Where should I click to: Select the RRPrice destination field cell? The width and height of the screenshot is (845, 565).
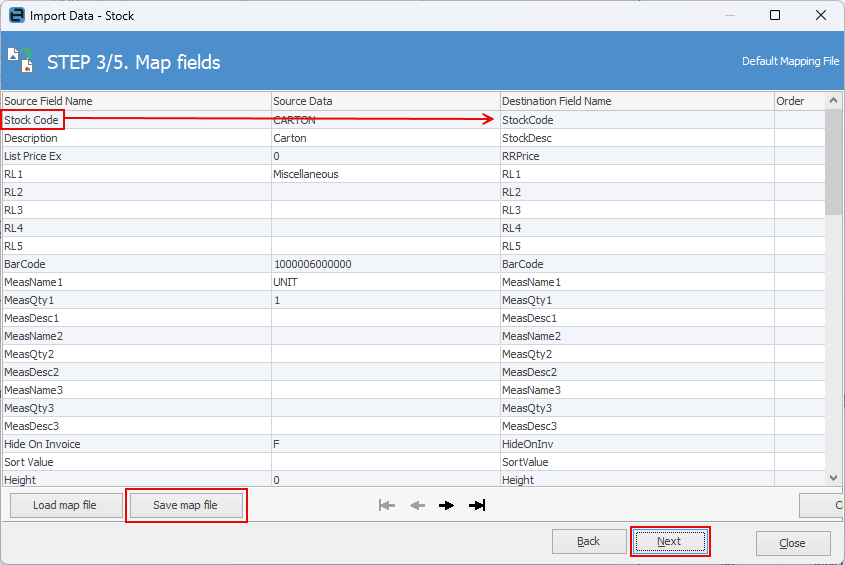636,156
